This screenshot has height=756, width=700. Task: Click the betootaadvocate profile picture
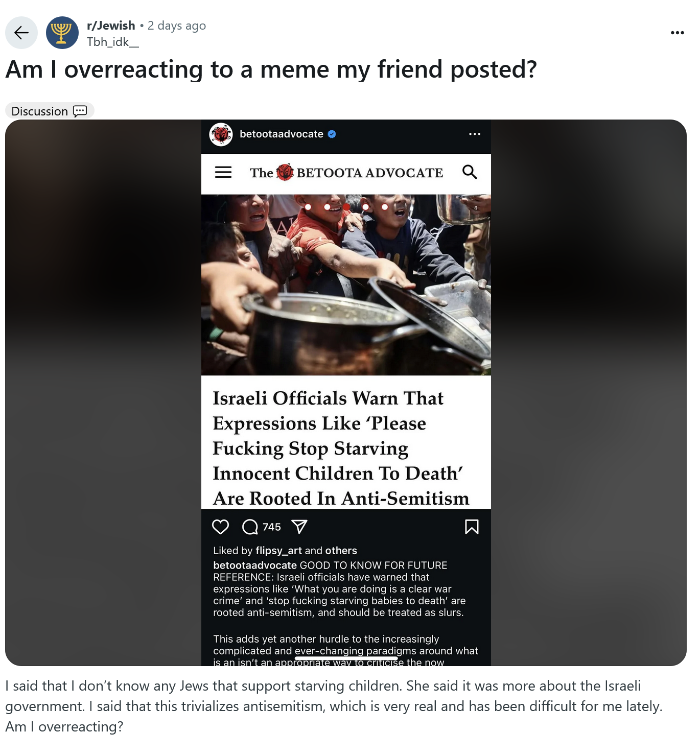(221, 134)
